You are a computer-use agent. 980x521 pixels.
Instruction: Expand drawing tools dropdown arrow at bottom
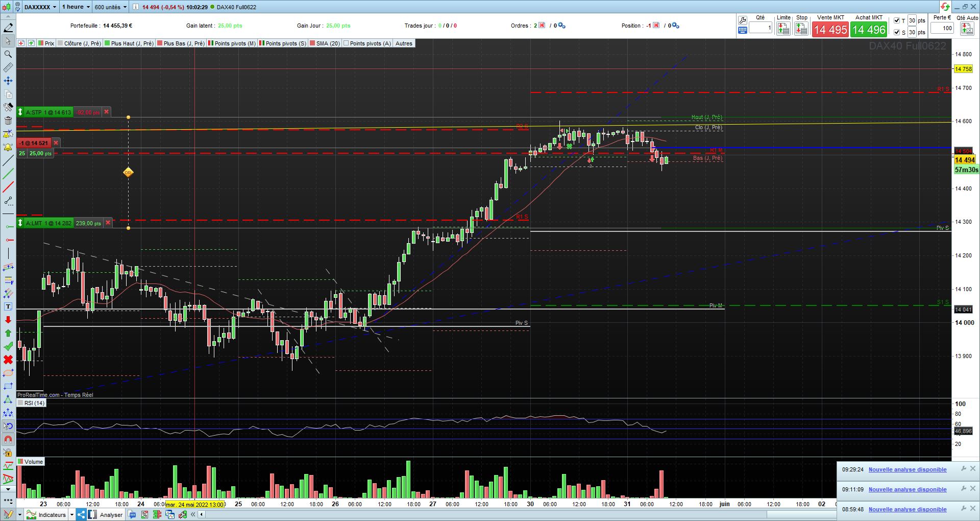tap(19, 514)
